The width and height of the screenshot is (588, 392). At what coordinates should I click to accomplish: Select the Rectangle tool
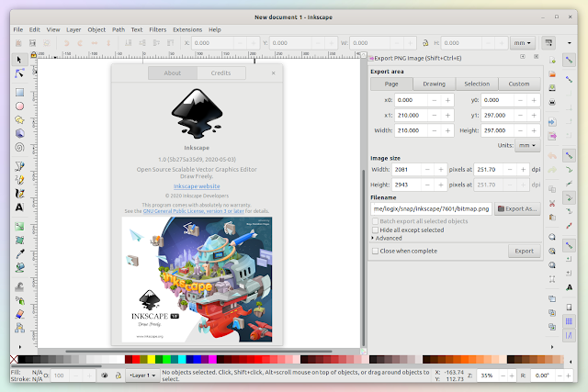click(19, 92)
